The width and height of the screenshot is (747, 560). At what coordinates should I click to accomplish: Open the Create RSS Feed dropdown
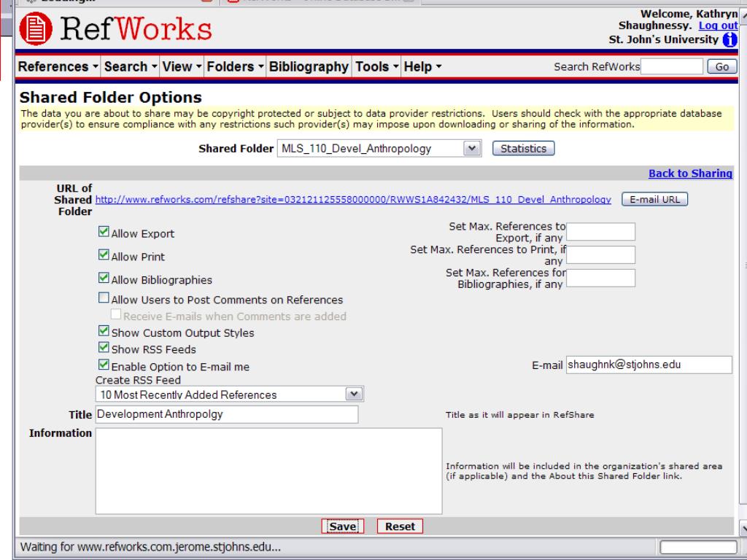[230, 394]
